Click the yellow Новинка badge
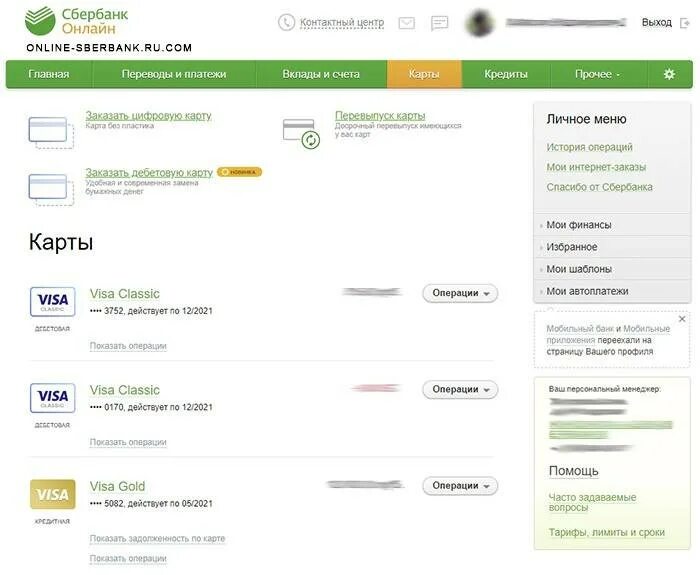 [240, 172]
